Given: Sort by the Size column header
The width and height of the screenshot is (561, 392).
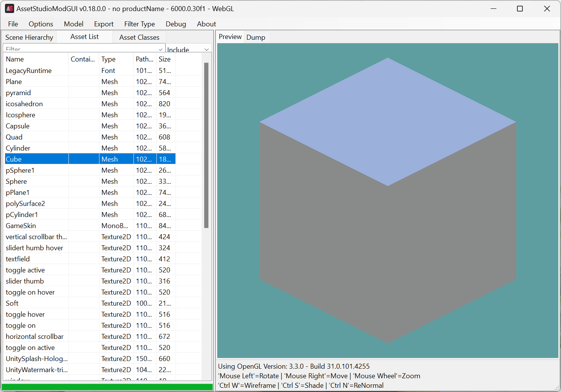Looking at the screenshot, I should tap(166, 59).
